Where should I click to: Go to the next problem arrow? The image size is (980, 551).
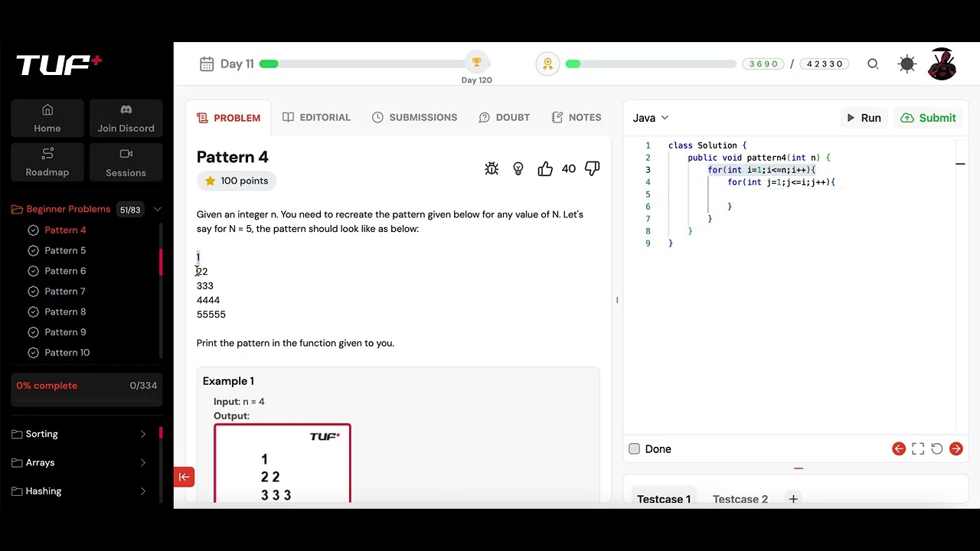point(956,449)
